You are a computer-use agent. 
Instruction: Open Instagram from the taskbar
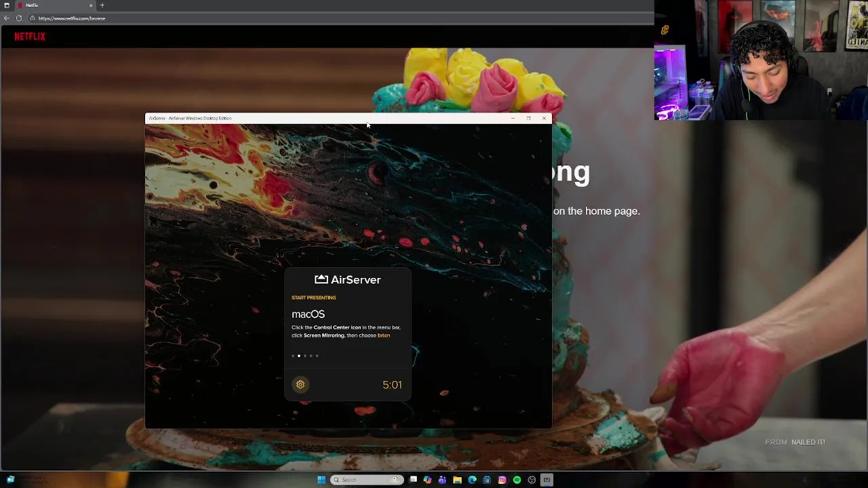tap(502, 480)
